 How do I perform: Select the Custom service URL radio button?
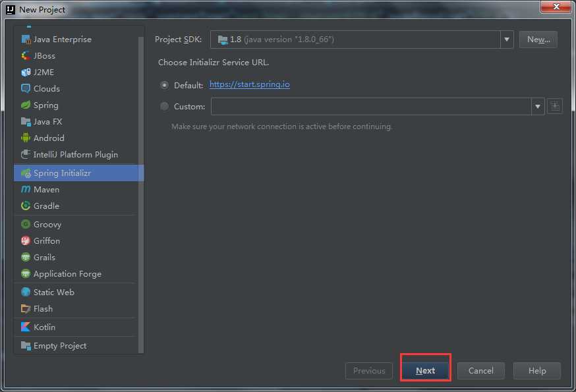[x=165, y=107]
